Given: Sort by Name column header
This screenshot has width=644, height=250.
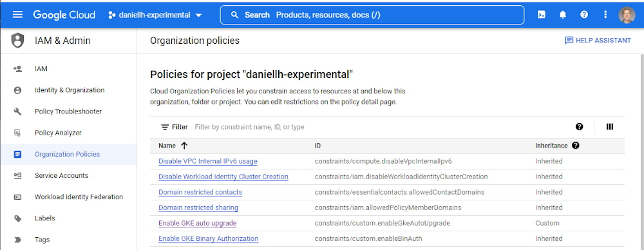Looking at the screenshot, I should [x=167, y=146].
